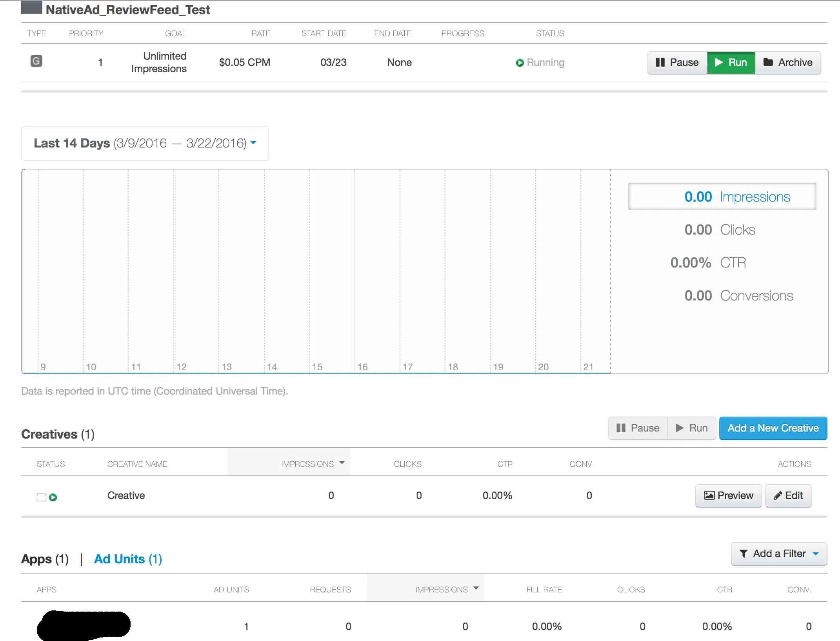Screen dimensions: 840x641
Task: Select the Apps (1) tab
Action: point(45,559)
